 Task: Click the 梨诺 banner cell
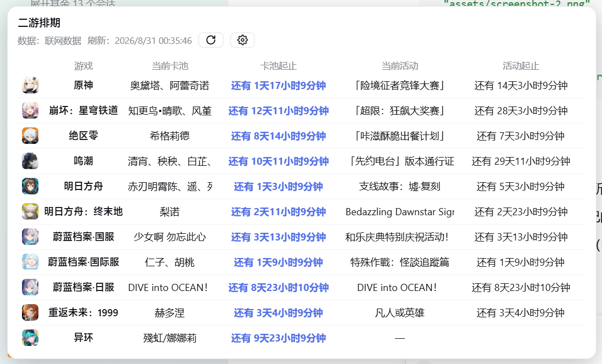point(170,212)
